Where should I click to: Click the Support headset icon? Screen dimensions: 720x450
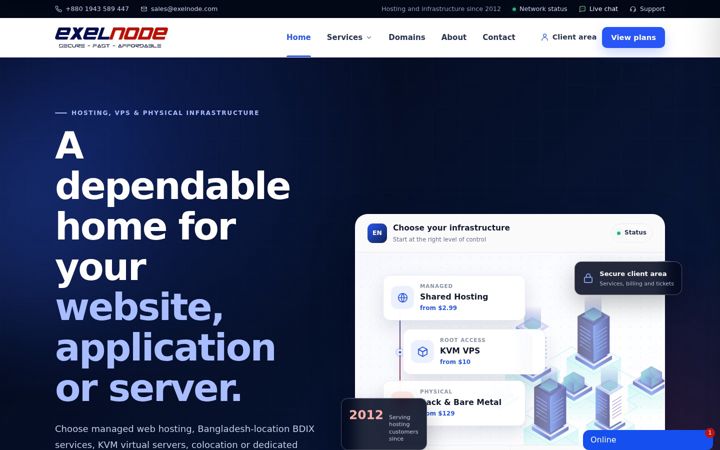pos(633,9)
